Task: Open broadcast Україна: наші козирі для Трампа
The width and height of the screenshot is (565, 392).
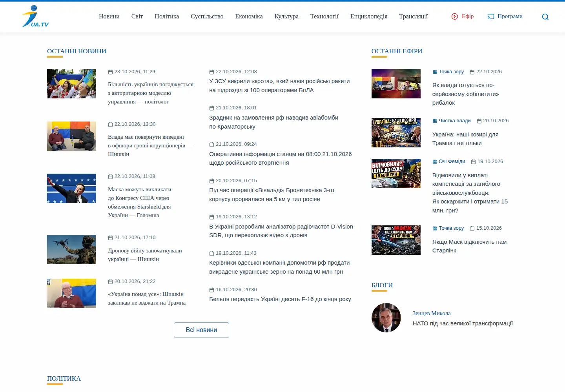Action: pyautogui.click(x=465, y=139)
